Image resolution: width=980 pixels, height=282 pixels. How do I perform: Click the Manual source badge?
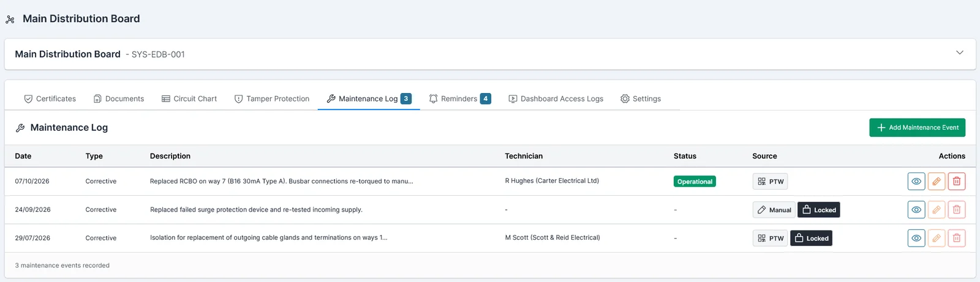774,210
